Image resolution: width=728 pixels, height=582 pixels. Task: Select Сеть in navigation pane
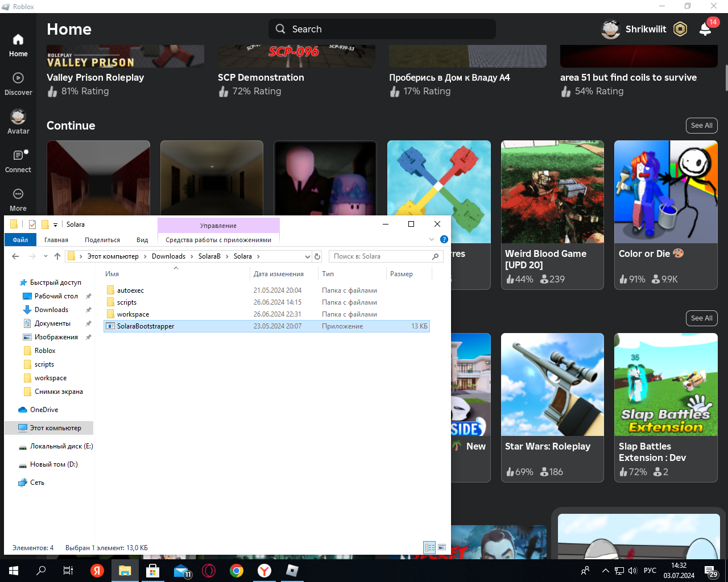37,483
